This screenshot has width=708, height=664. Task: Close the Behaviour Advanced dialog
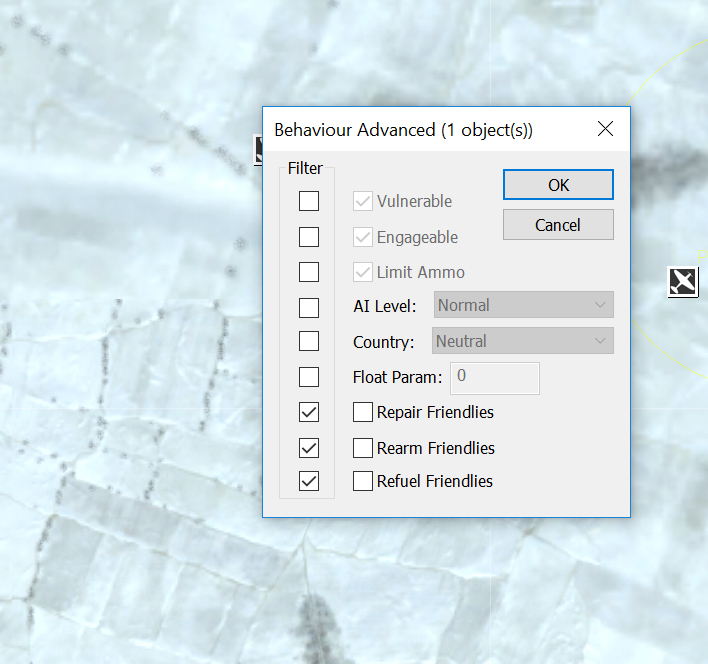click(x=605, y=129)
